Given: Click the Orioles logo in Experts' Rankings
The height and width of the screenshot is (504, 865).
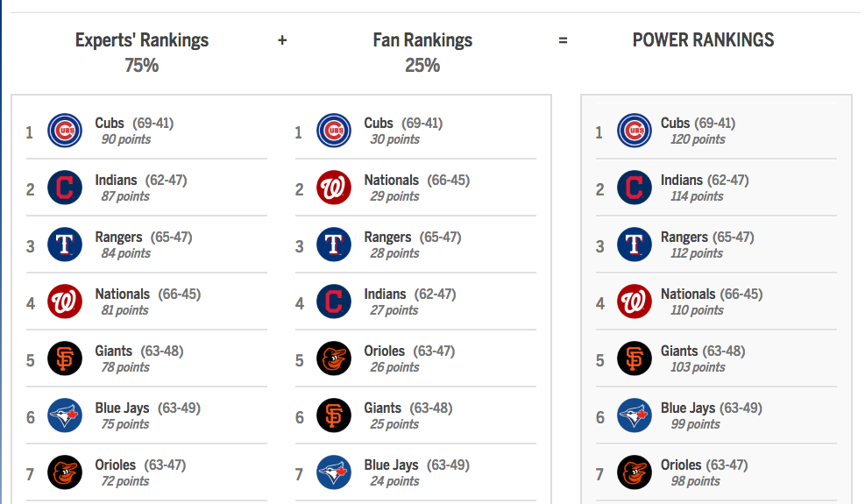Looking at the screenshot, I should point(65,473).
